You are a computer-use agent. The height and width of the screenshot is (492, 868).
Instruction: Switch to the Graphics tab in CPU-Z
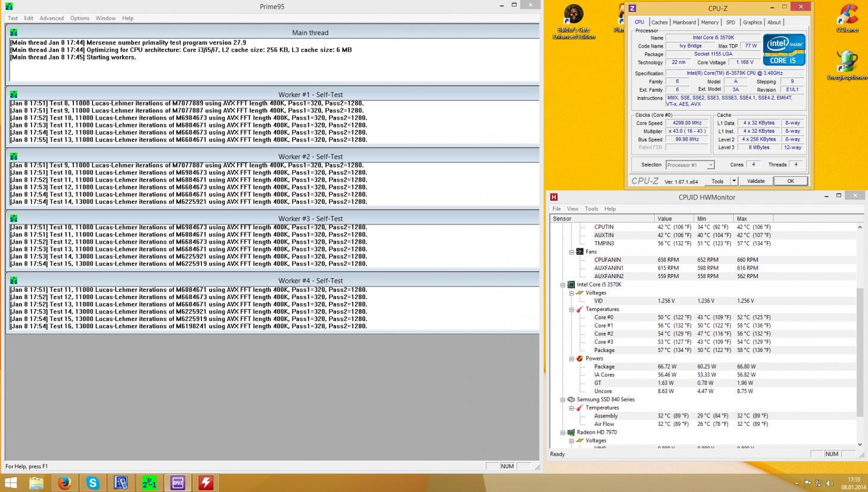pos(752,22)
